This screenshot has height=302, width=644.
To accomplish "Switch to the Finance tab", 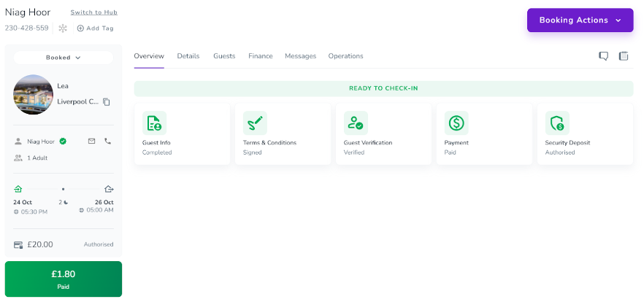I will (x=260, y=56).
